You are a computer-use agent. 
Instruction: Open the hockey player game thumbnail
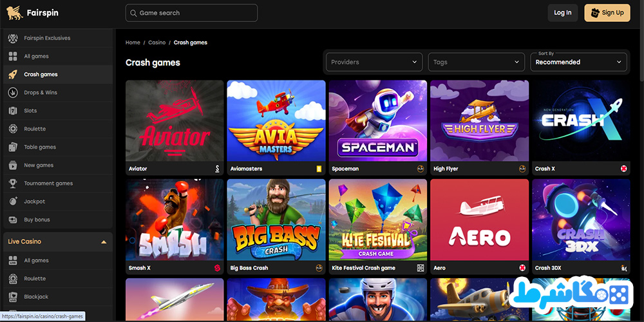coord(378,300)
